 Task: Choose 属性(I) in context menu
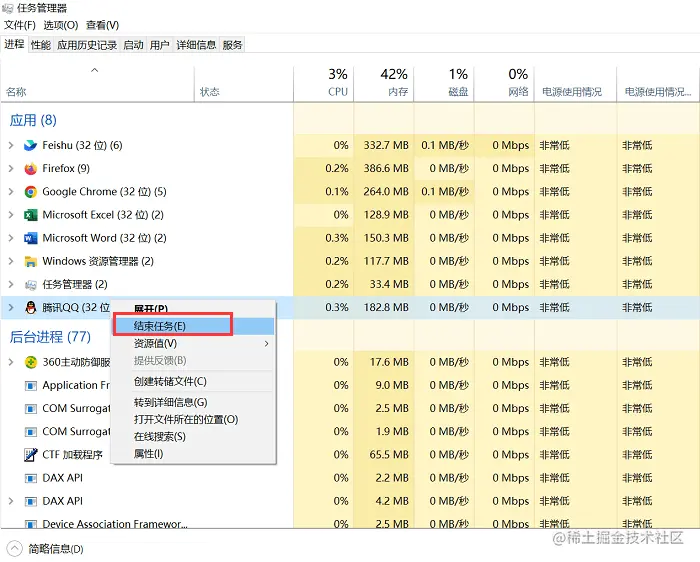tap(193, 454)
